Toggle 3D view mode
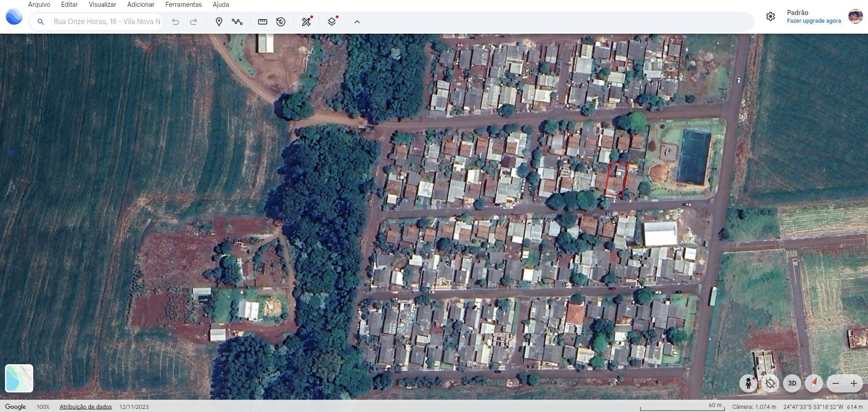The image size is (868, 412). pos(792,383)
